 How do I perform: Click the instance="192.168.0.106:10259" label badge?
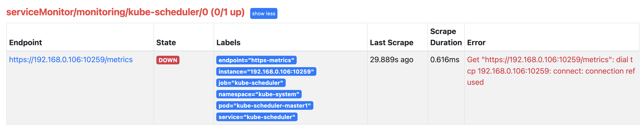pyautogui.click(x=266, y=71)
